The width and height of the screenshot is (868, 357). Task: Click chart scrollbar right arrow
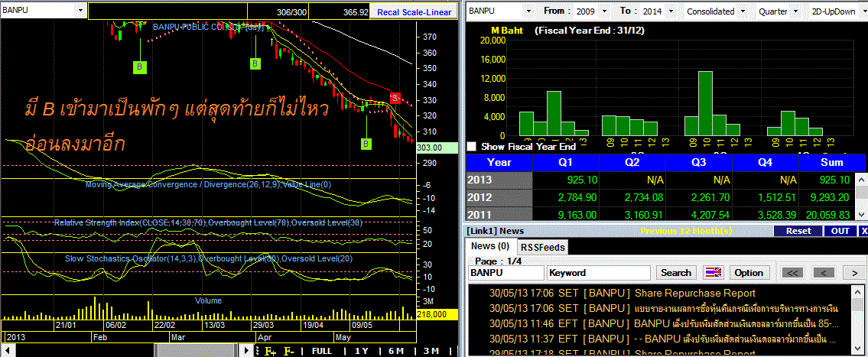247,350
